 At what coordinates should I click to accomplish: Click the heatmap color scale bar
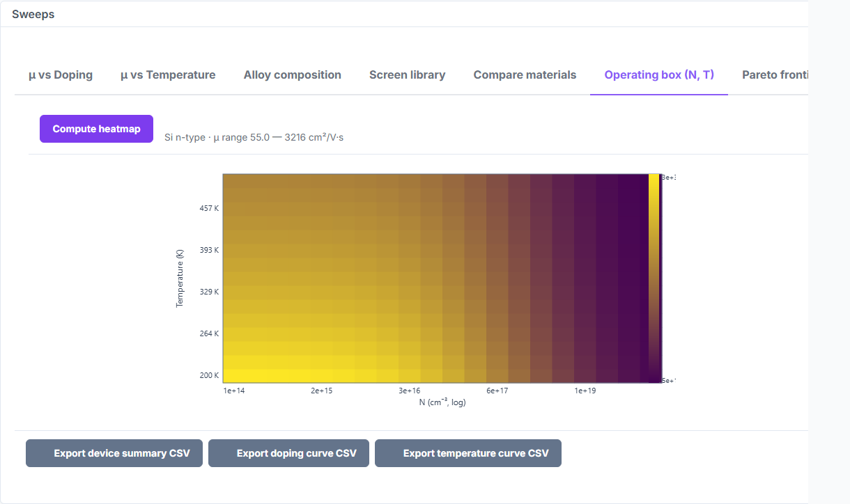(654, 278)
